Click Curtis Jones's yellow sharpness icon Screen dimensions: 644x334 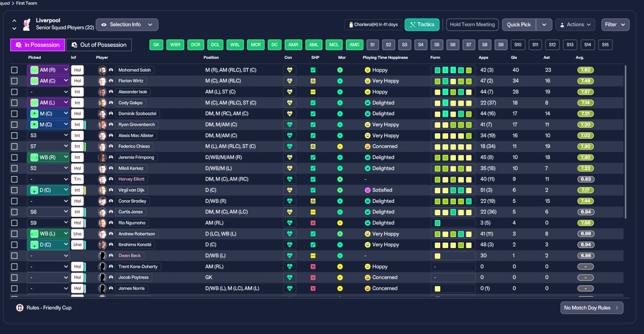pyautogui.click(x=313, y=212)
